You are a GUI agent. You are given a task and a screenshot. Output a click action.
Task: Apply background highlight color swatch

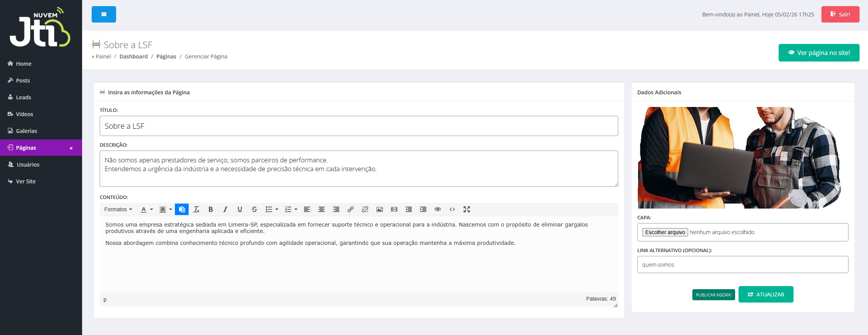(x=163, y=209)
